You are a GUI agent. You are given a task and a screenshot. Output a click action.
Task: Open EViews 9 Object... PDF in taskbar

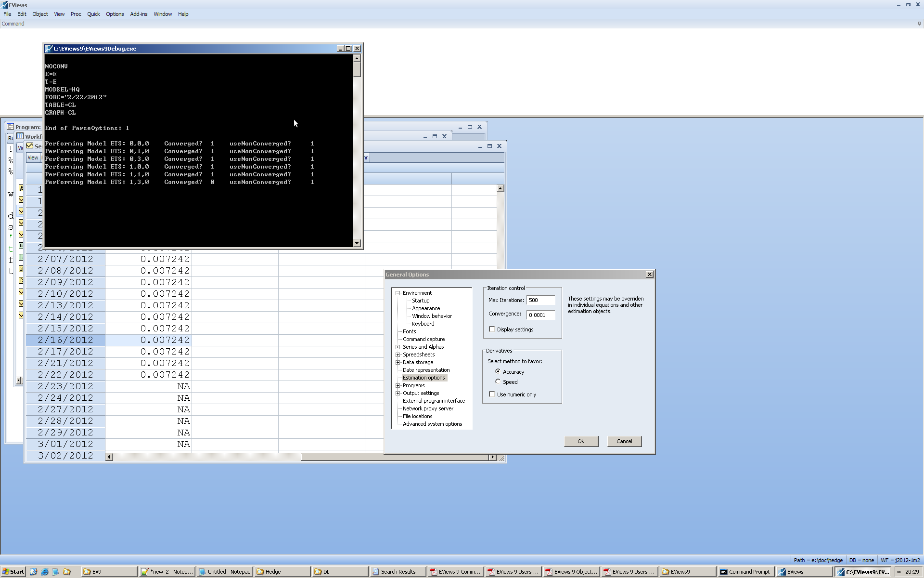coord(571,572)
